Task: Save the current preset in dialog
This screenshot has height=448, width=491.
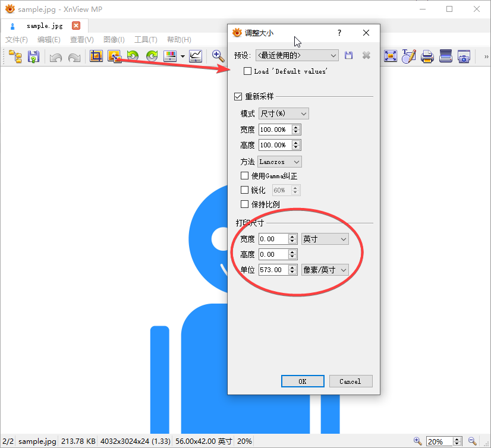Action: 348,55
